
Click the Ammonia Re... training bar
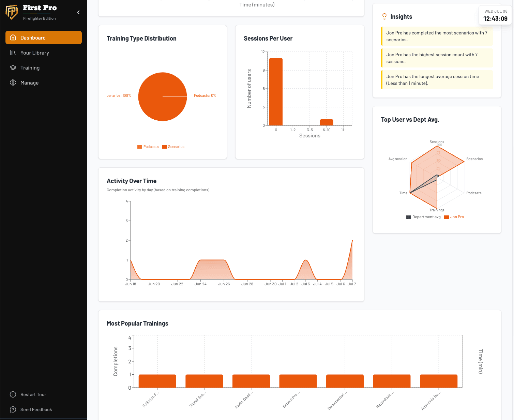(439, 381)
